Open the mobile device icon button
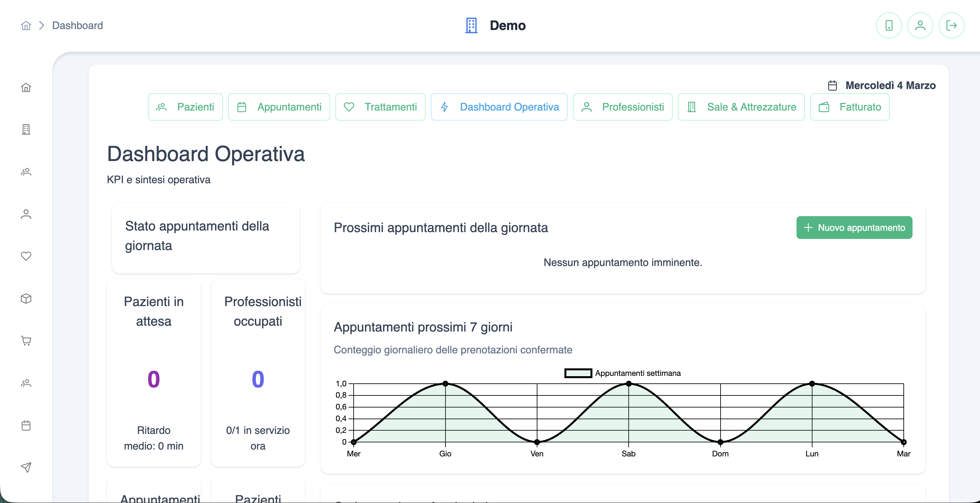 [889, 25]
